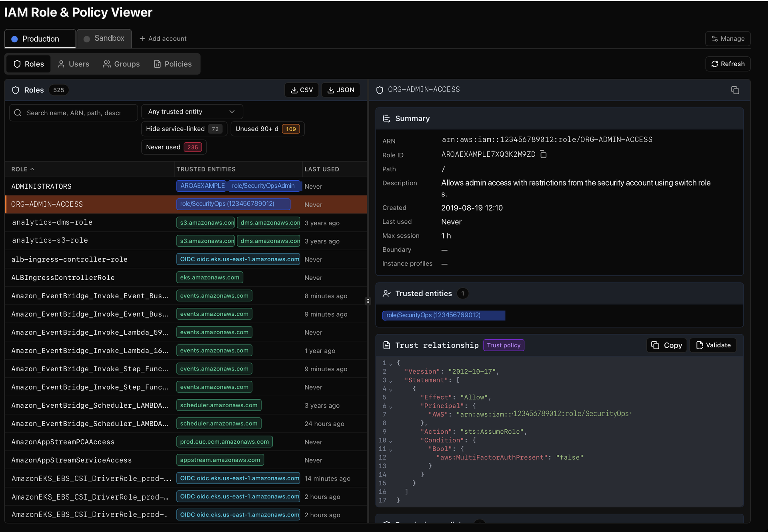This screenshot has height=532, width=768.
Task: Click the Trust policy badge
Action: point(504,345)
